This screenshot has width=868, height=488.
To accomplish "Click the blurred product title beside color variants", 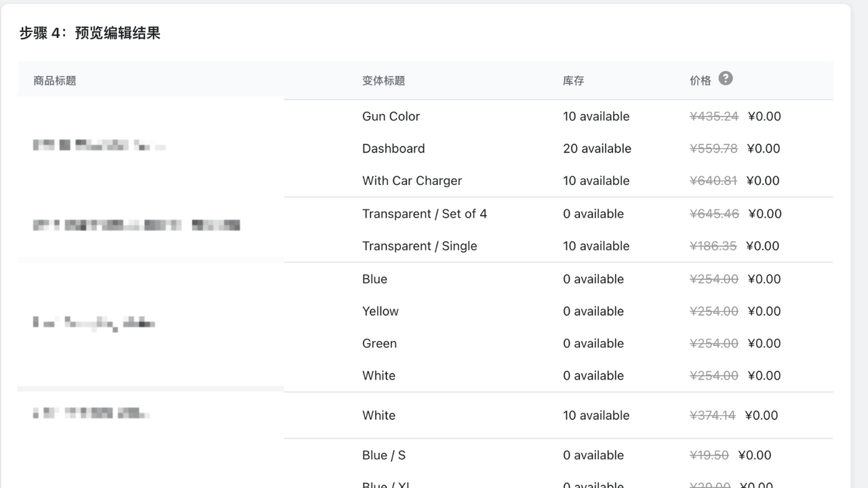I will [x=94, y=323].
